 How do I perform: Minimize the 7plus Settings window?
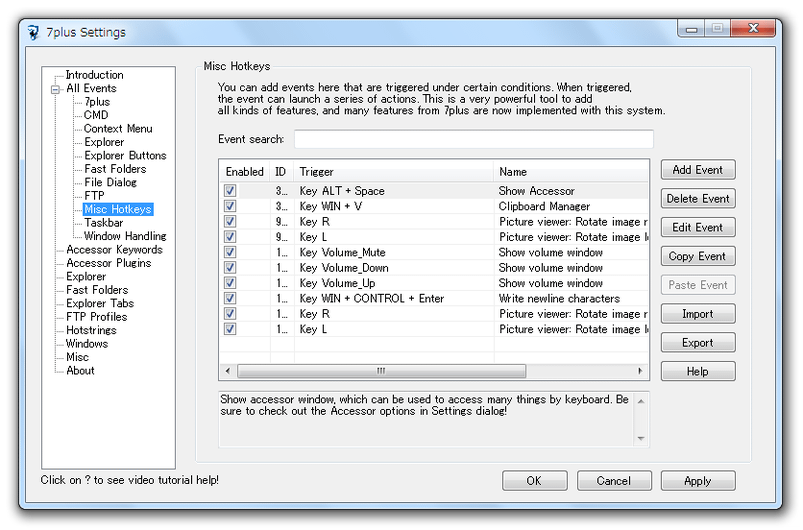692,29
